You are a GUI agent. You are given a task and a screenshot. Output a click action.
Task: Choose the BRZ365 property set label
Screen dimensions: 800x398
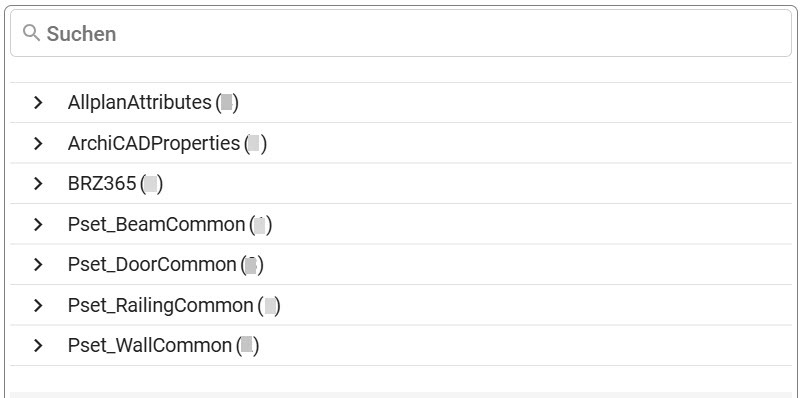pos(102,184)
